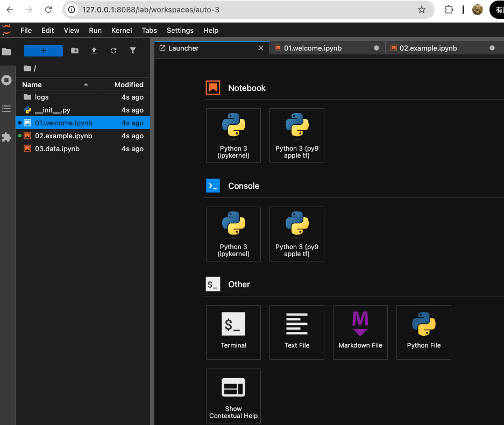
Task: Open the browser extensions puzzle icon
Action: [449, 10]
